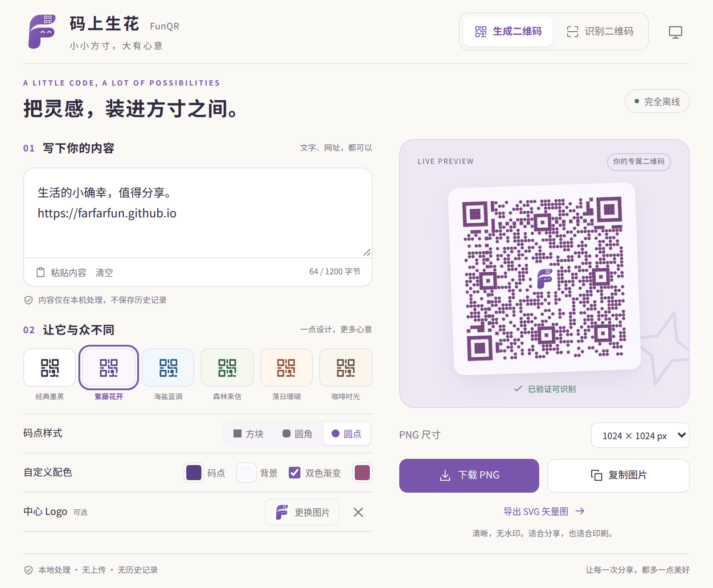Select the 方块 dot style
Screen dimensions: 713x588
(x=249, y=434)
